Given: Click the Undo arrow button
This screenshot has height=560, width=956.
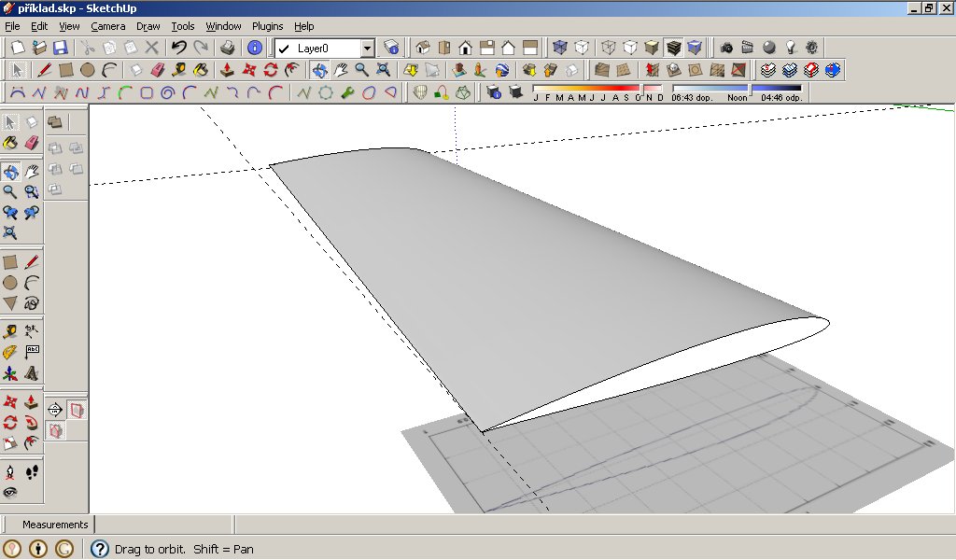Looking at the screenshot, I should coord(178,48).
